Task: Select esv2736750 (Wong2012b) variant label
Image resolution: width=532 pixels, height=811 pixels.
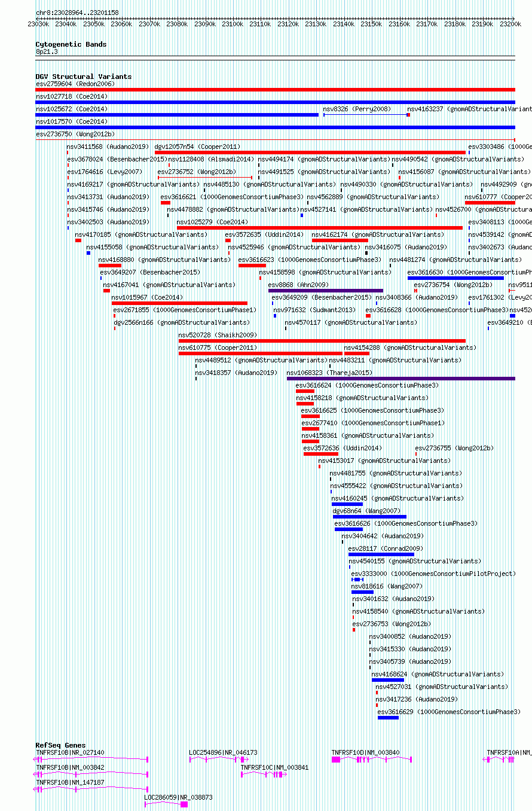Action: point(75,134)
